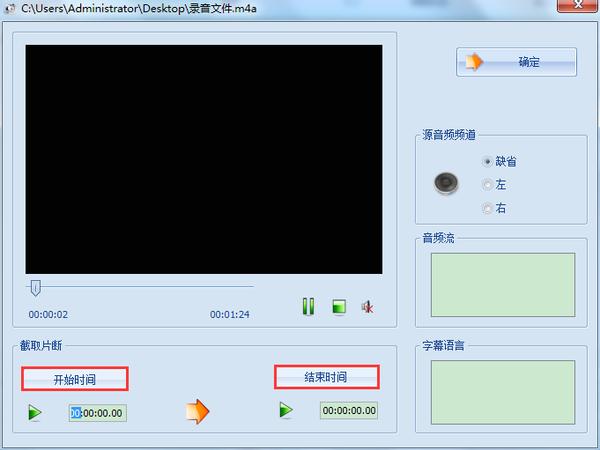
Task: Click the start time input field
Action: coord(98,412)
